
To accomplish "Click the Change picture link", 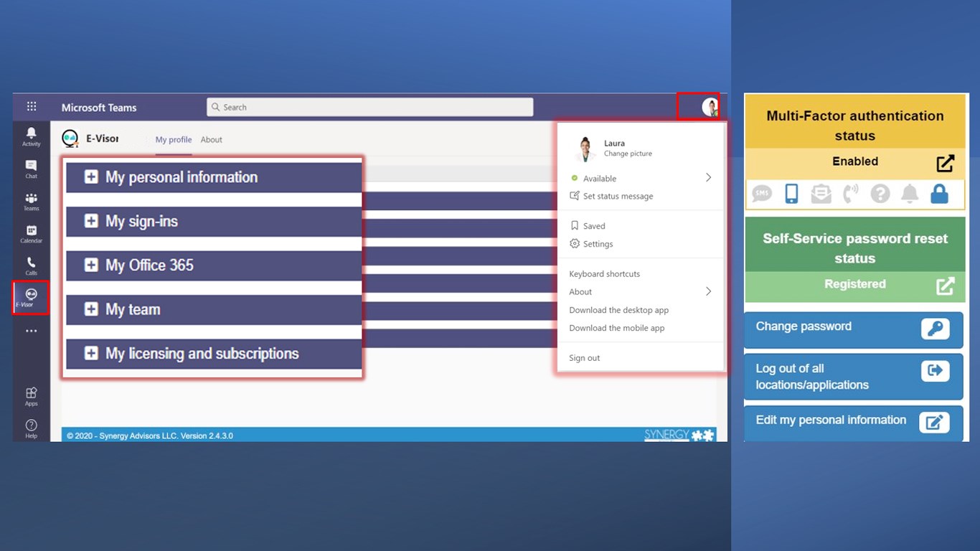I will 628,154.
